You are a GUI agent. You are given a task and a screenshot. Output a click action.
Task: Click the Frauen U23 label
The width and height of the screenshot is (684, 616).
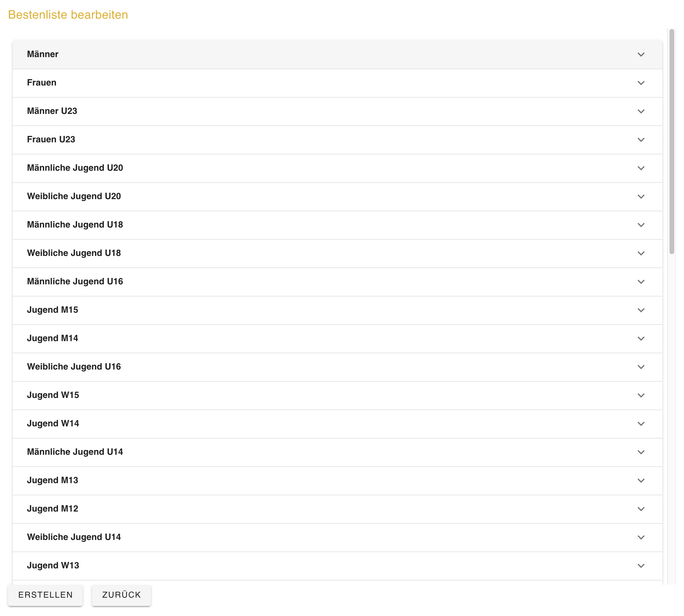[51, 139]
